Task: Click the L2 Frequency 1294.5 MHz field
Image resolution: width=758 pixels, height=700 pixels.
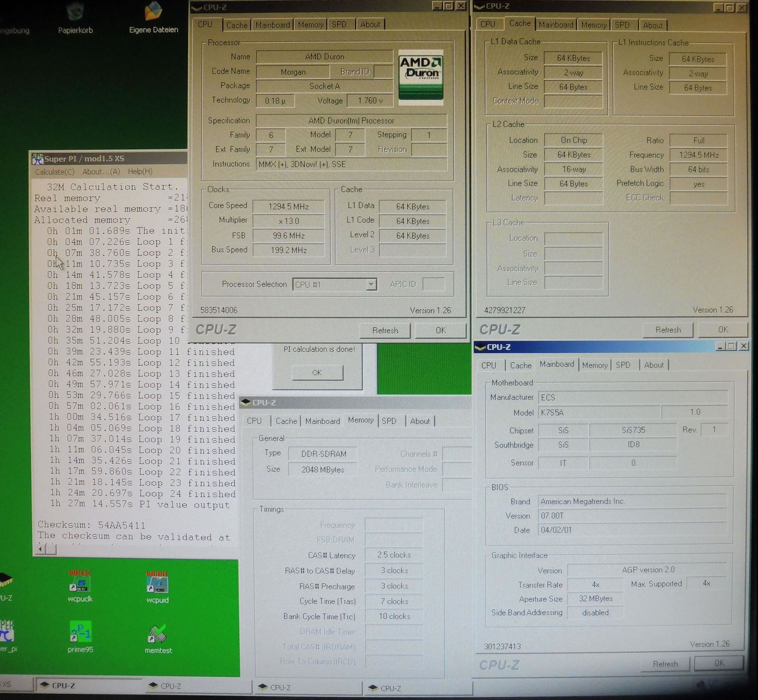Action: 698,155
